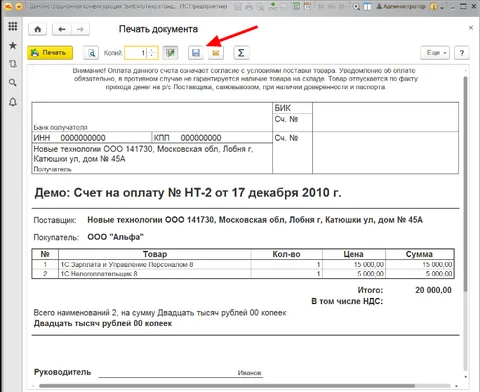Open the calculator icon in title bar
The width and height of the screenshot is (480, 392).
click(x=296, y=6)
